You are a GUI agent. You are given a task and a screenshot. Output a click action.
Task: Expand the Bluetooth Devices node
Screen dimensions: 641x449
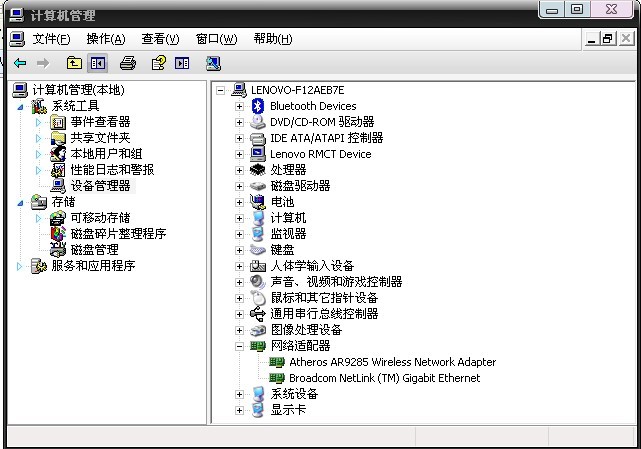[x=240, y=106]
